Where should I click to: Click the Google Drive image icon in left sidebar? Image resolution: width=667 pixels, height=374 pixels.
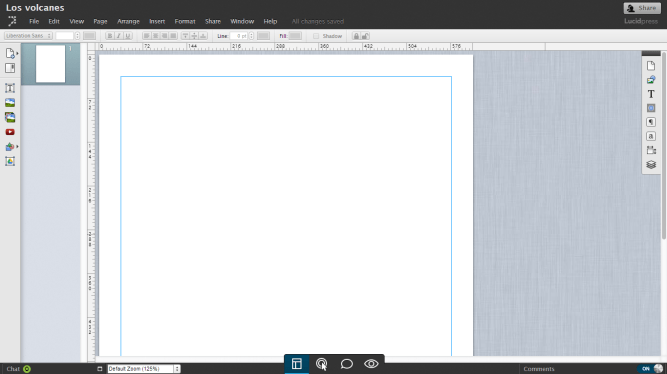10,161
